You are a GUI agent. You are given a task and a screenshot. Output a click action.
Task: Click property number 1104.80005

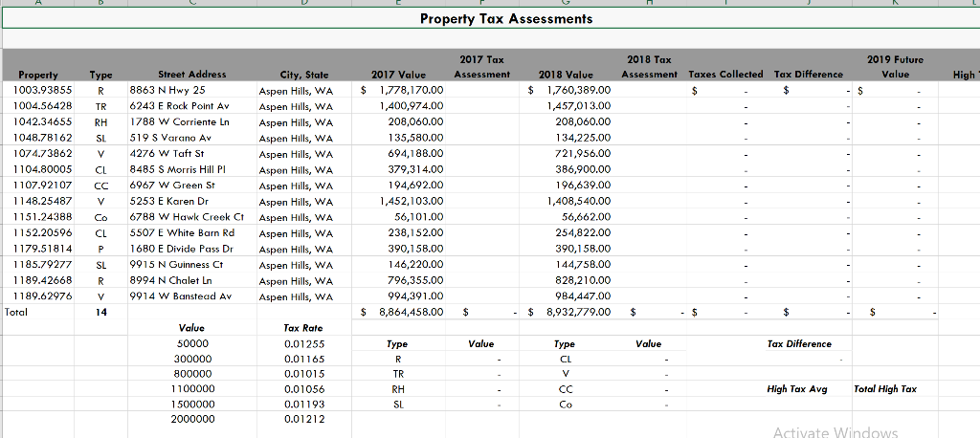click(42, 169)
